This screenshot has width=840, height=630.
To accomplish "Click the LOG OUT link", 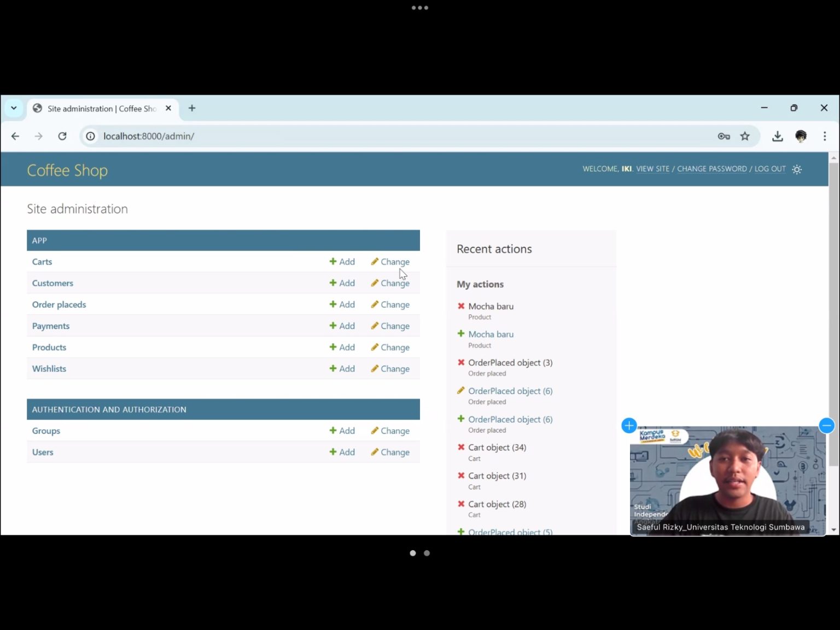I will click(770, 169).
